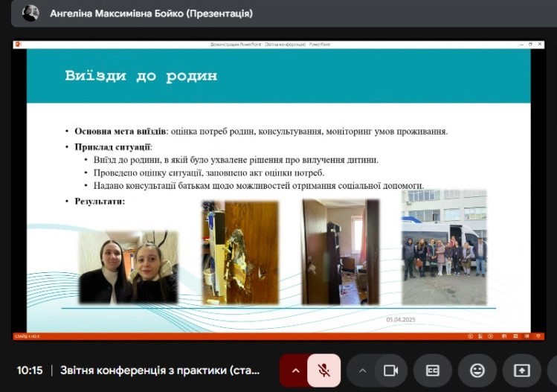Click the present screen button
The width and height of the screenshot is (557, 392).
521,370
